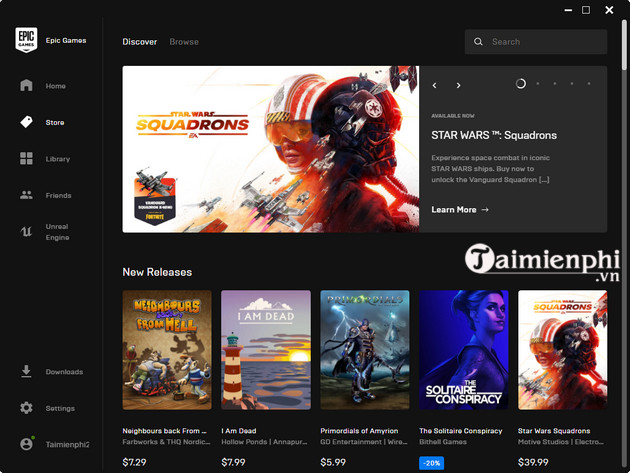Go to previous banner slide arrow
This screenshot has height=473, width=630.
[x=434, y=85]
